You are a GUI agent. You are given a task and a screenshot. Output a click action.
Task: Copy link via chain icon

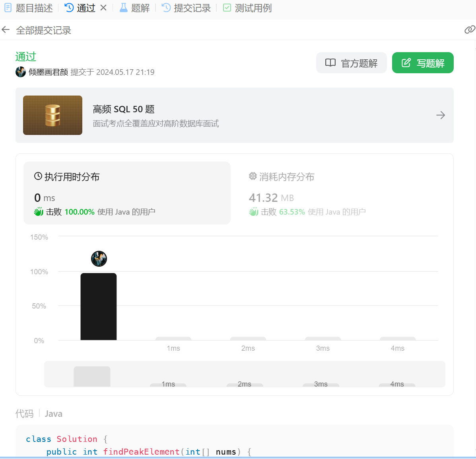pyautogui.click(x=470, y=29)
